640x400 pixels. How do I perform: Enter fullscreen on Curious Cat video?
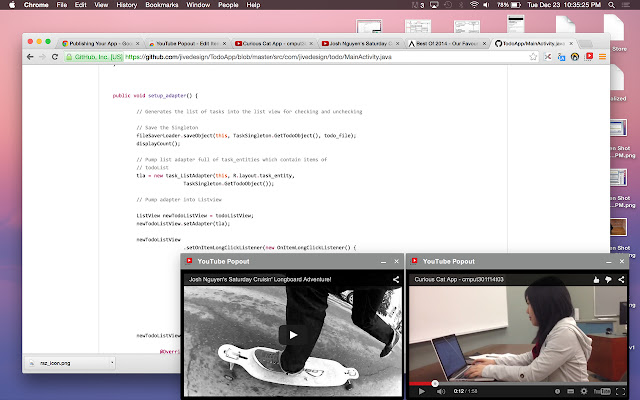(620, 391)
